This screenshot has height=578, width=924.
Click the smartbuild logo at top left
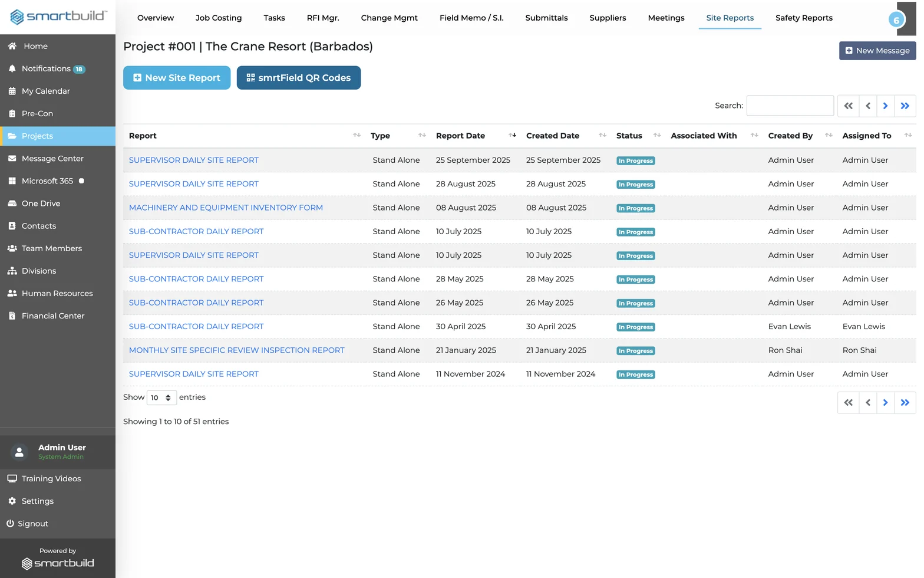tap(58, 17)
